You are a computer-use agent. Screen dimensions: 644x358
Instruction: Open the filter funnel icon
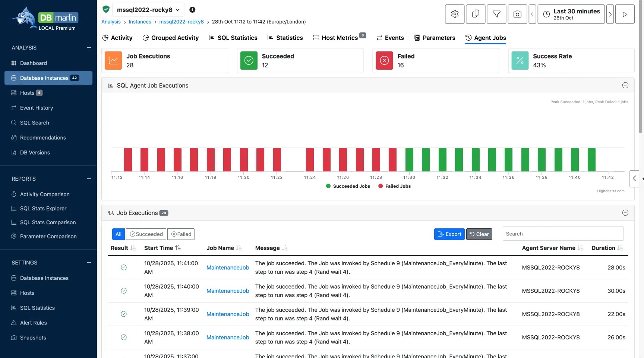[496, 14]
